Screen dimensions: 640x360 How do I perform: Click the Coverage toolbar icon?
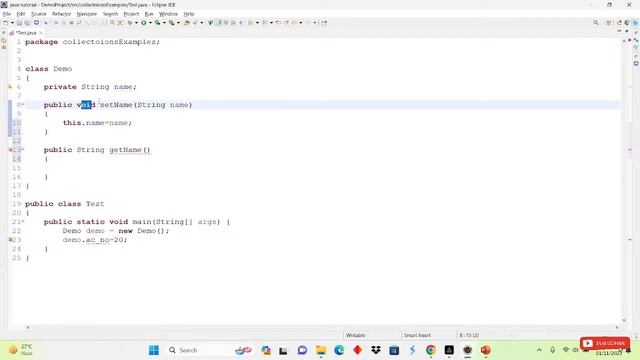click(x=158, y=23)
